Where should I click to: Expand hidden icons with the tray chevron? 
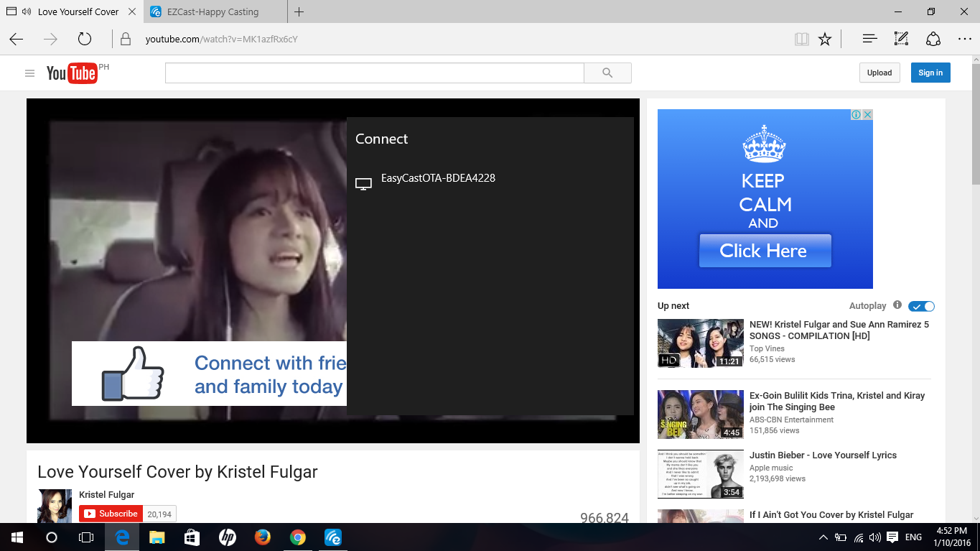point(823,537)
